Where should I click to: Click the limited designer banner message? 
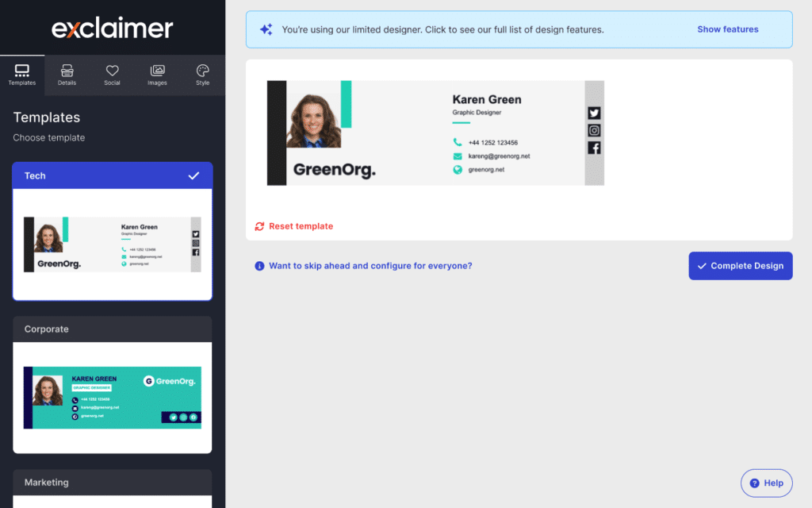point(442,29)
